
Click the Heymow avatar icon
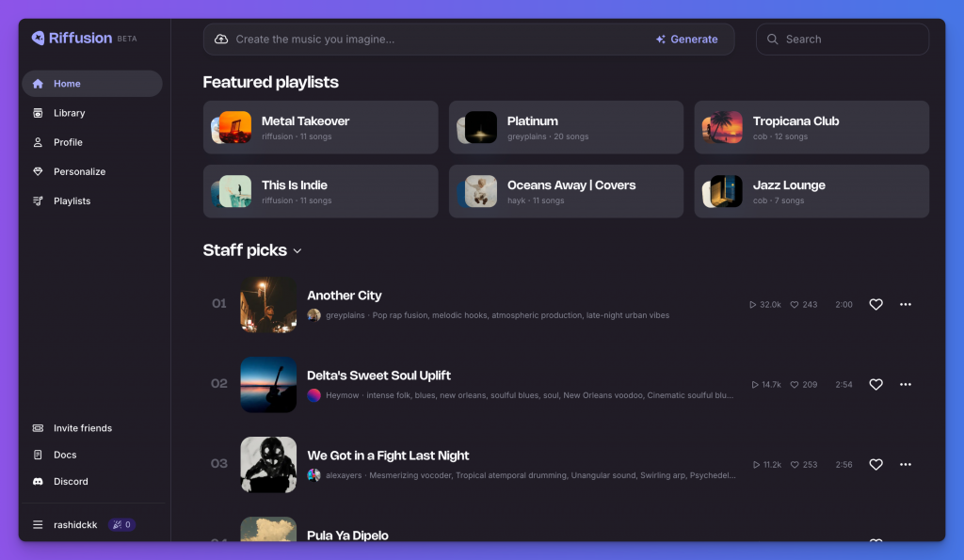(314, 395)
